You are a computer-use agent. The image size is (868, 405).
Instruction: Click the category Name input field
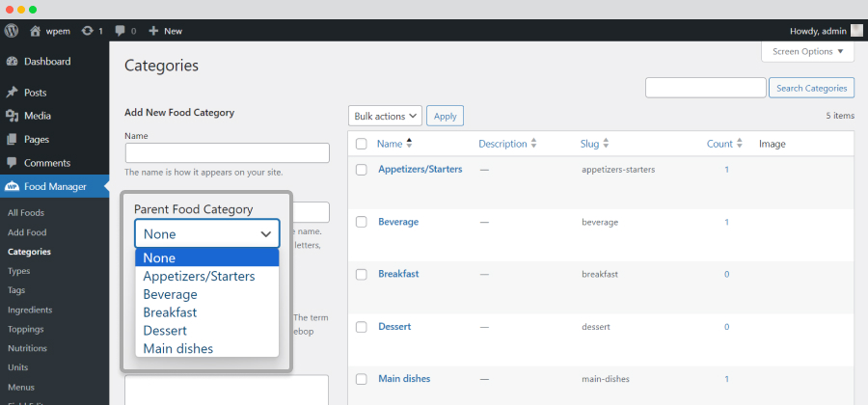click(x=228, y=152)
